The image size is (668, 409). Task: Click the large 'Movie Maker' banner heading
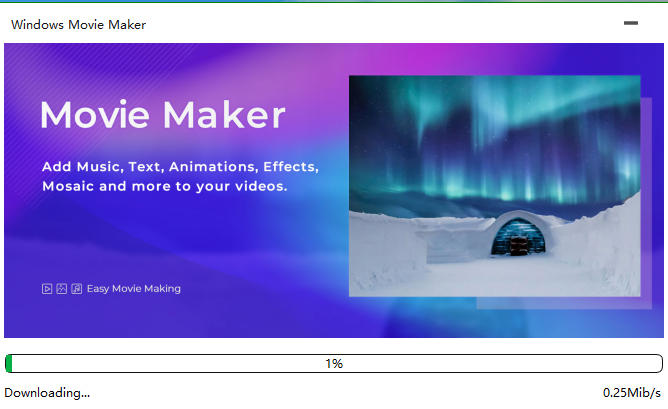163,115
